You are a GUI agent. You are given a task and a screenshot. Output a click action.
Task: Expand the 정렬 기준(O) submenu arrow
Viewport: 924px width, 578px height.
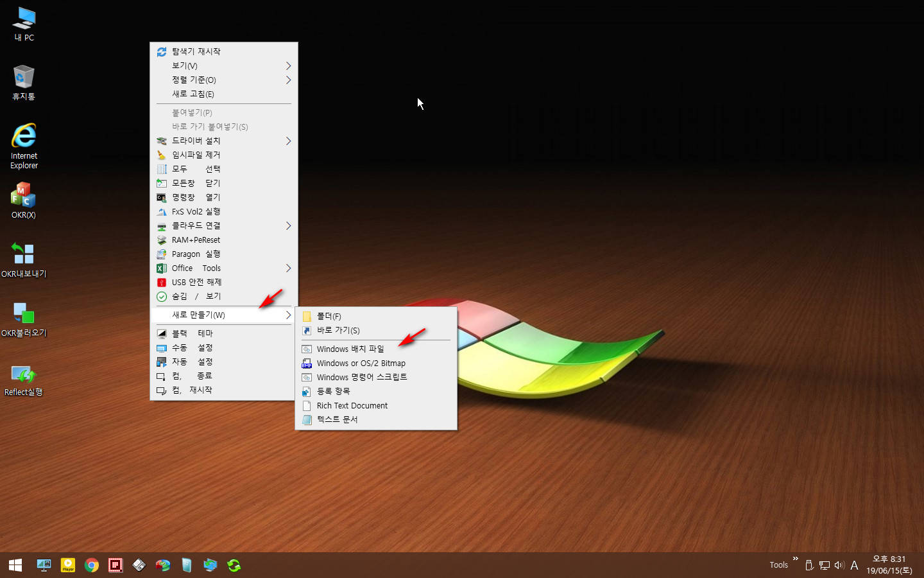tap(288, 80)
